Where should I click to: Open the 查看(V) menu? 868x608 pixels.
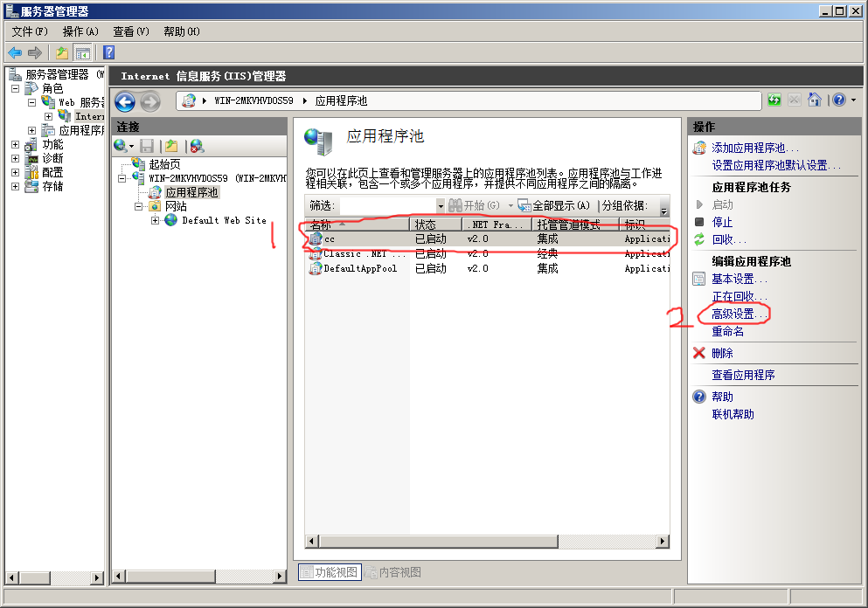[x=131, y=31]
